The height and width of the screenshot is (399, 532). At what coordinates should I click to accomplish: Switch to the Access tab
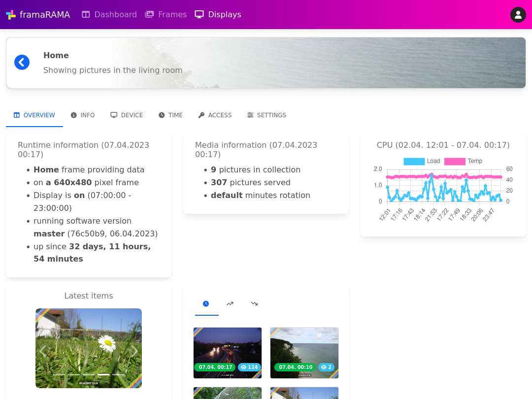tap(215, 115)
